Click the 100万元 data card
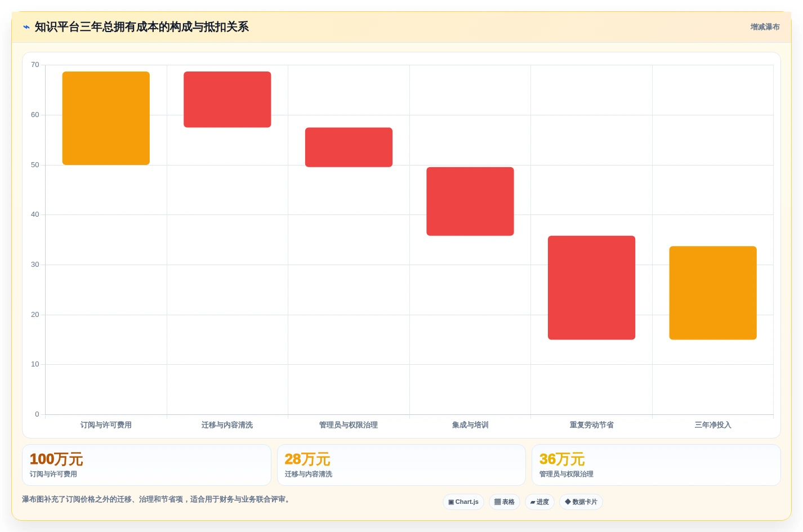The width and height of the screenshot is (803, 532). click(146, 465)
